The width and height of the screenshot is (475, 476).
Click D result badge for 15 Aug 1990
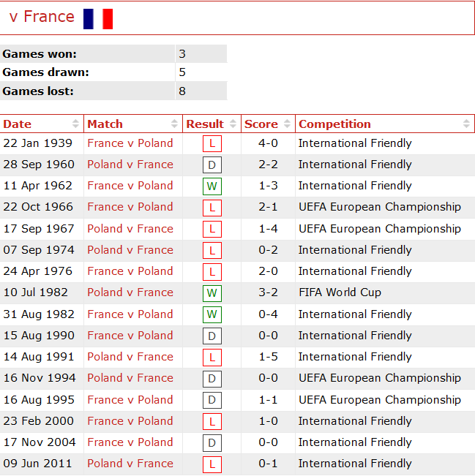tap(212, 336)
